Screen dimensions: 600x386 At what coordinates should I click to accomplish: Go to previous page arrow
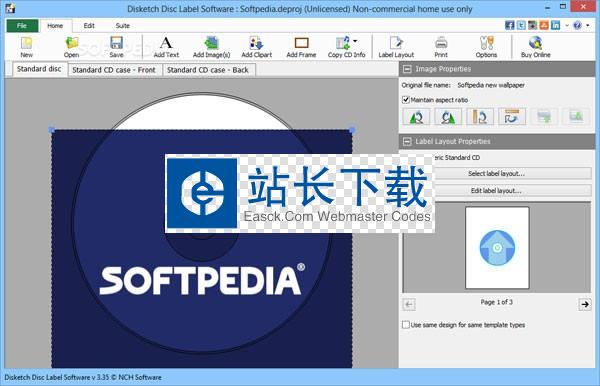coord(409,305)
